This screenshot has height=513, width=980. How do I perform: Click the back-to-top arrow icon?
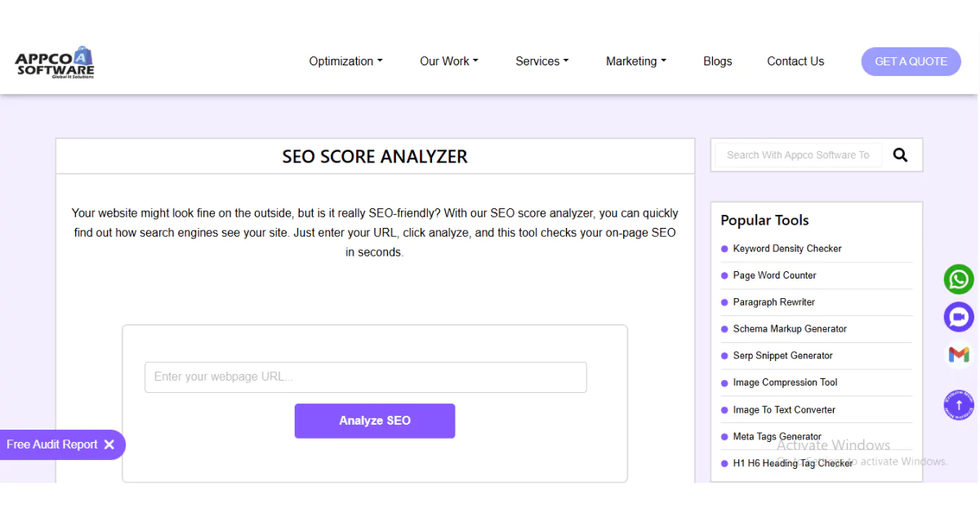(958, 404)
